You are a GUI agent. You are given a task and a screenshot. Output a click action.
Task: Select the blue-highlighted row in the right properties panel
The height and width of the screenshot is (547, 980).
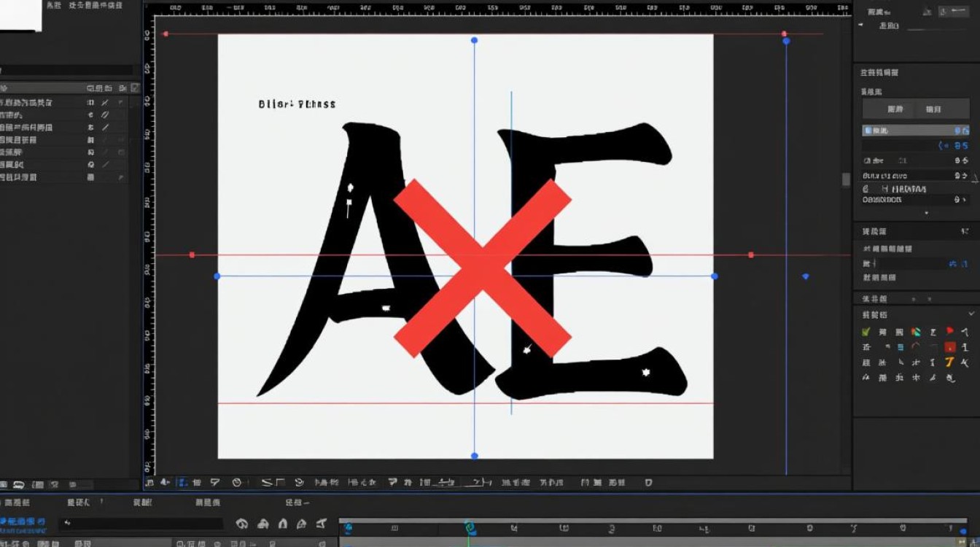[916, 131]
